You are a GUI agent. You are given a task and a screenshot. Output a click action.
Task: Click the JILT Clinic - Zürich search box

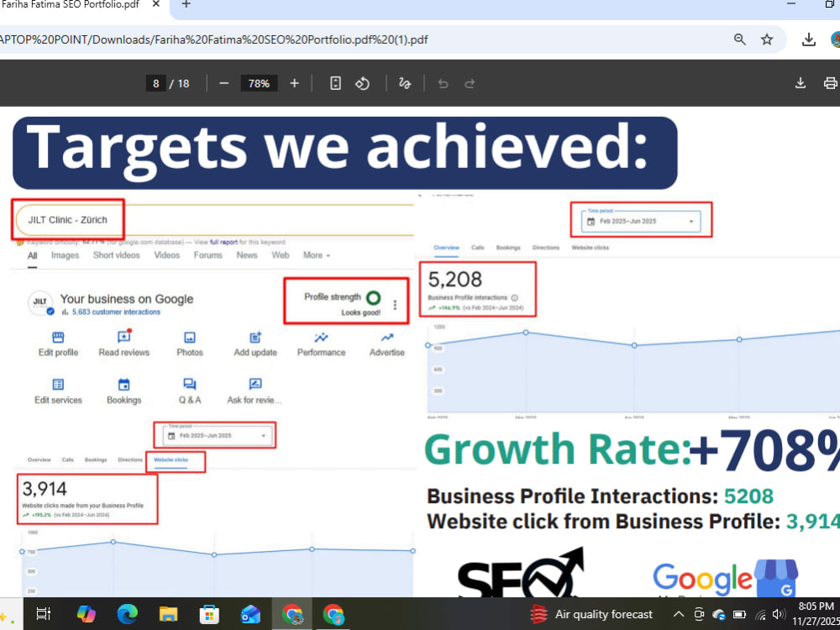214,219
